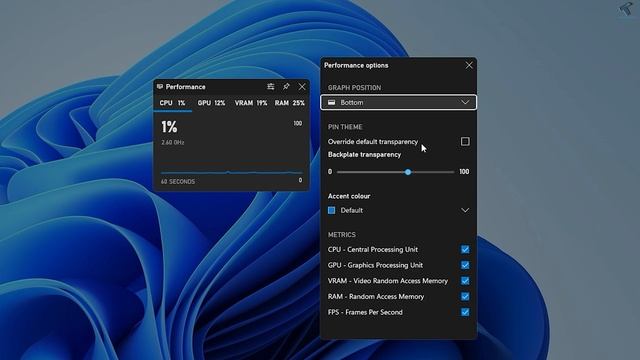
Task: Click the Bottom position icon in the dropdown
Action: click(x=331, y=102)
